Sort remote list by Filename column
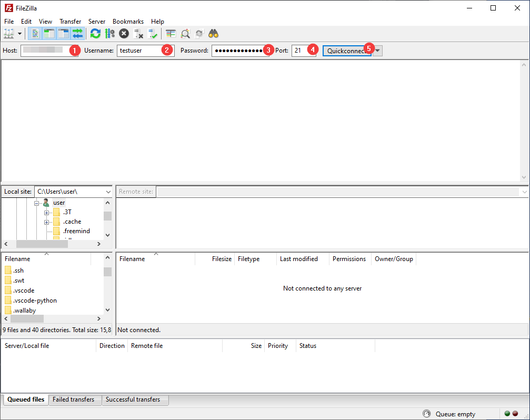Viewport: 530px width, 420px height. pyautogui.click(x=156, y=259)
